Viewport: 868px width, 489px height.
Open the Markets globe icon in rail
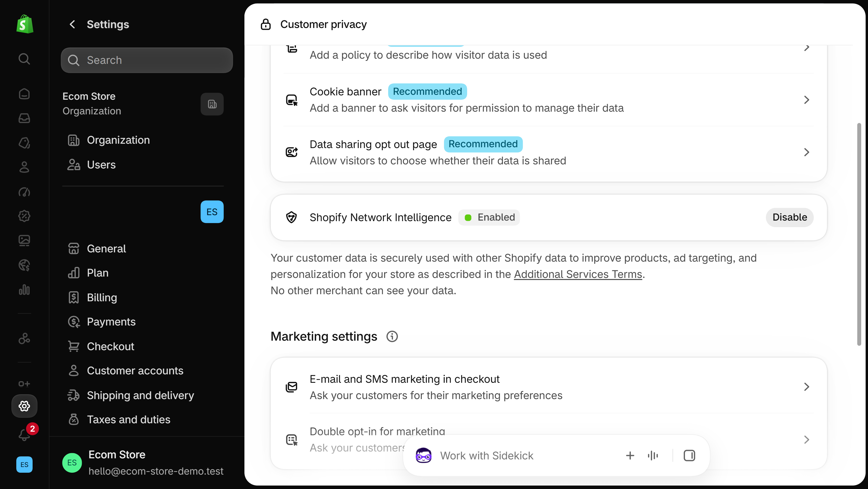click(24, 265)
